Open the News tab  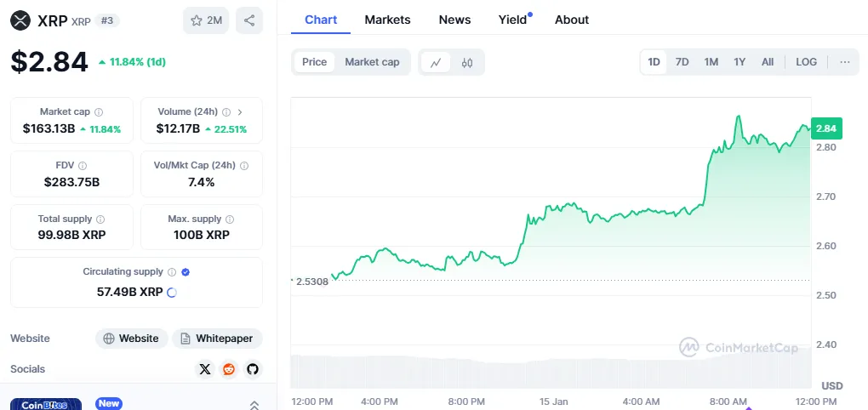pos(454,20)
